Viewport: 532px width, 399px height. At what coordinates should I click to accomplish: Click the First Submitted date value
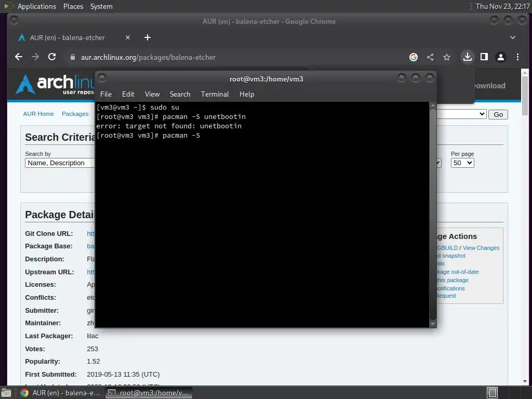pos(123,375)
